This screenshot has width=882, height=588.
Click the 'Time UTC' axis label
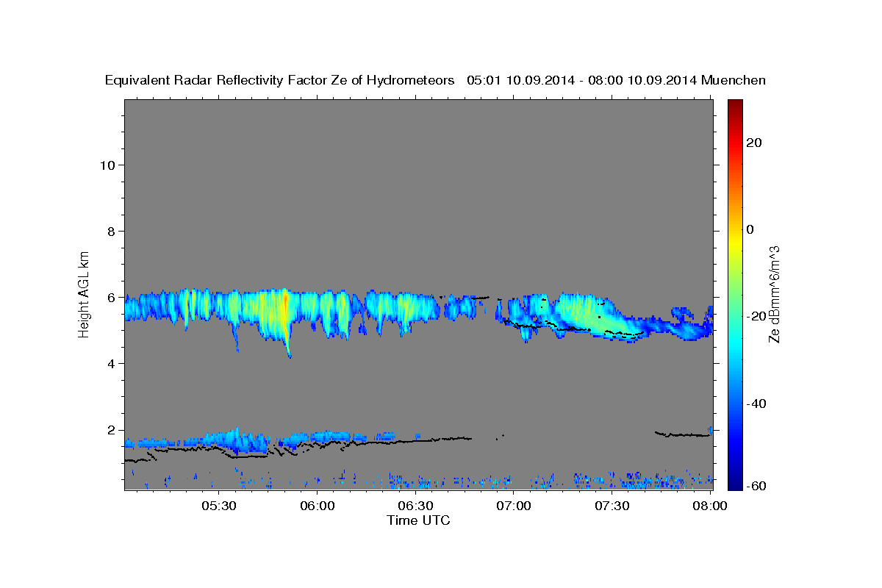pos(418,520)
